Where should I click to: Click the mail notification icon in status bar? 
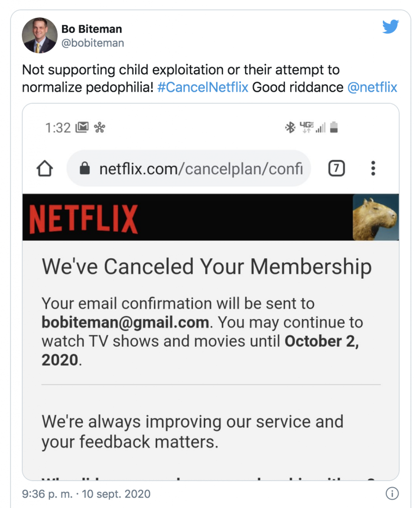[82, 128]
